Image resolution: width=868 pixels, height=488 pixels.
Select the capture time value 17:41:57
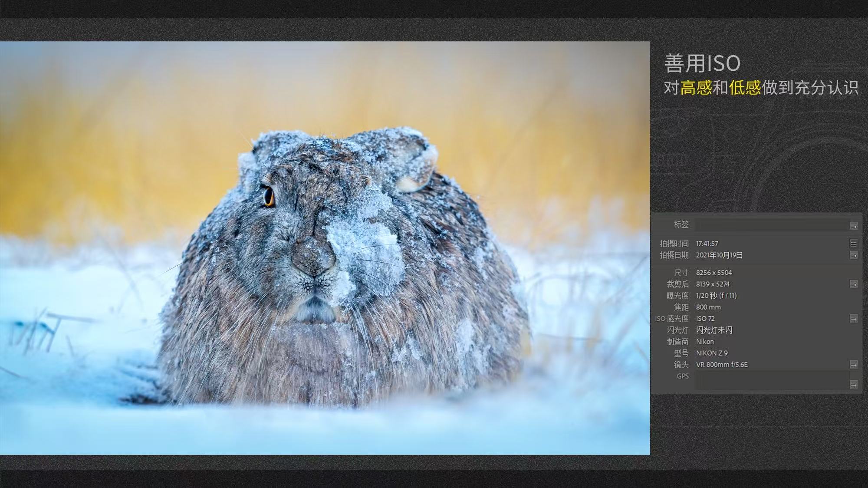(x=707, y=244)
